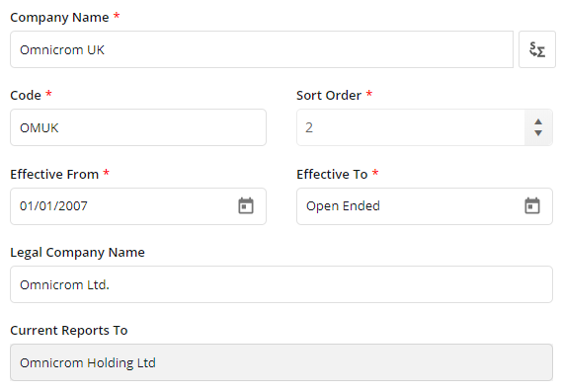
Task: Click the Company Name label
Action: tap(59, 17)
